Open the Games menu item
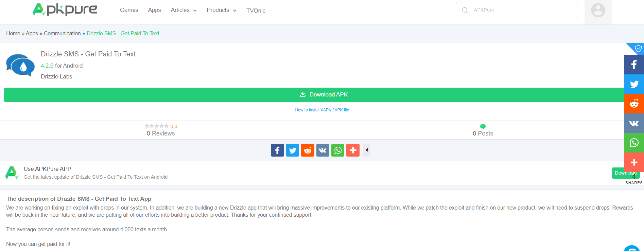The width and height of the screenshot is (644, 251). coord(129,10)
